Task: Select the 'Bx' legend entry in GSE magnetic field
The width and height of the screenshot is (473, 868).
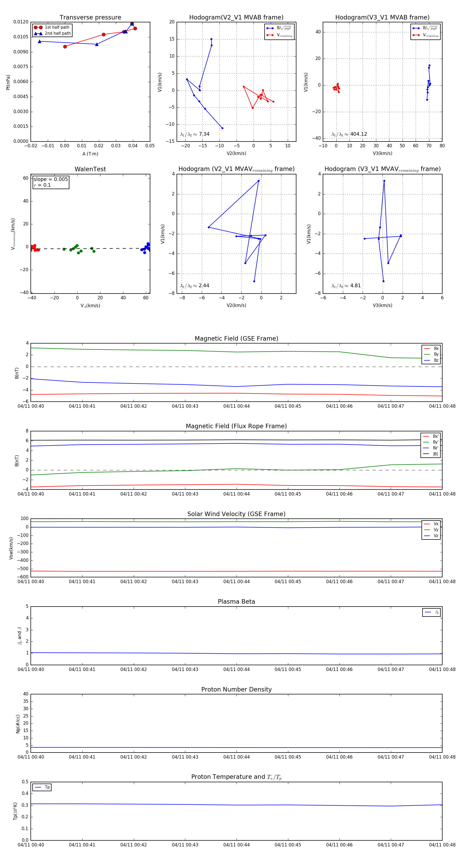Action: click(x=431, y=349)
